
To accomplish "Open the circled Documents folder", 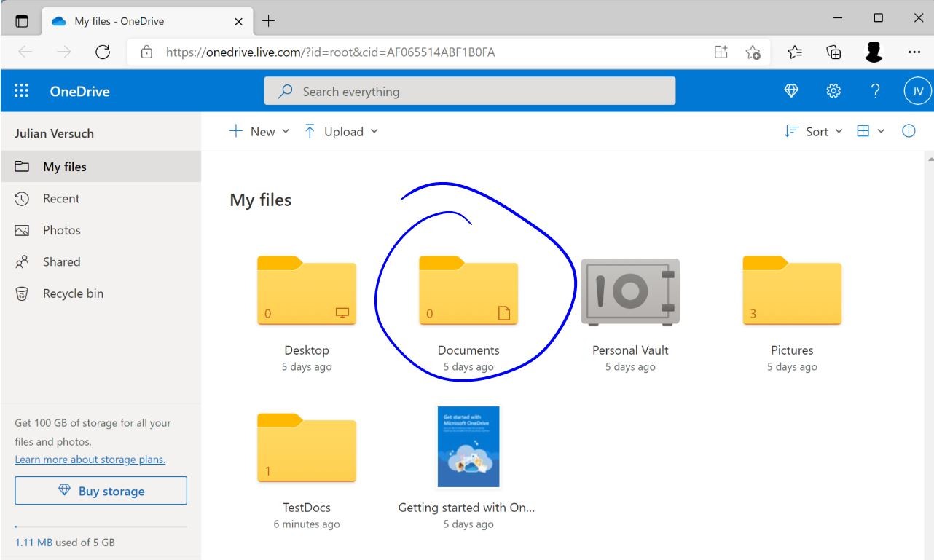I will coord(468,290).
